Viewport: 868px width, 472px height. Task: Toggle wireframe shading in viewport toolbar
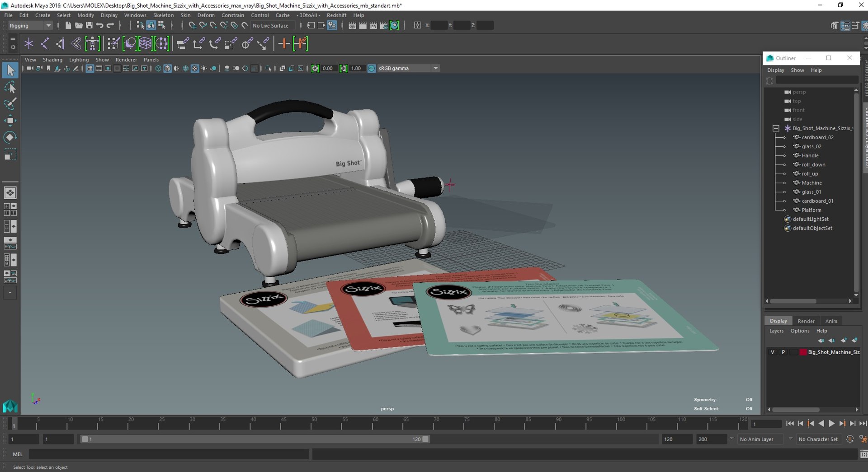158,68
